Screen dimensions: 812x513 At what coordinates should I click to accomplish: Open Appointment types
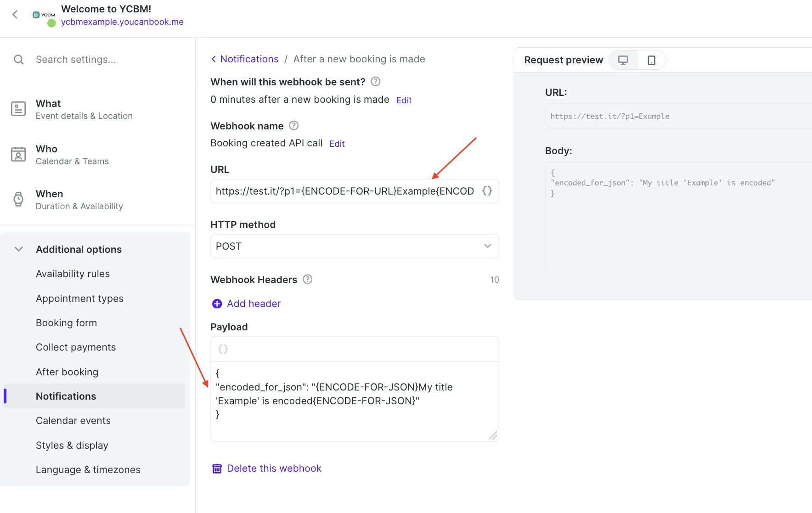coord(79,299)
